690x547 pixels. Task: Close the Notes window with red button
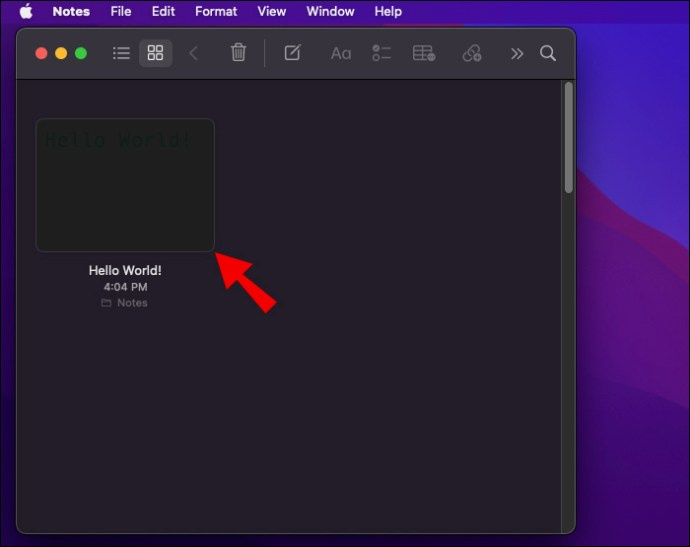pos(41,53)
